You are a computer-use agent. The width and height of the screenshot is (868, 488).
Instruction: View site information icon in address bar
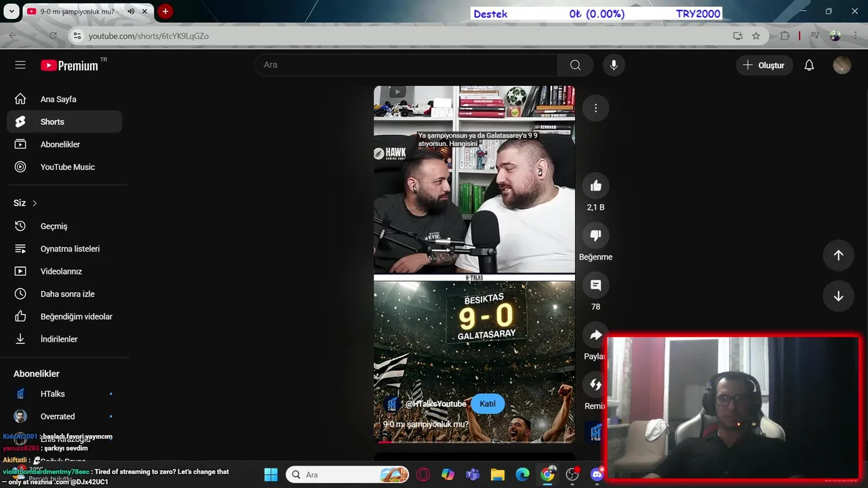click(x=77, y=36)
